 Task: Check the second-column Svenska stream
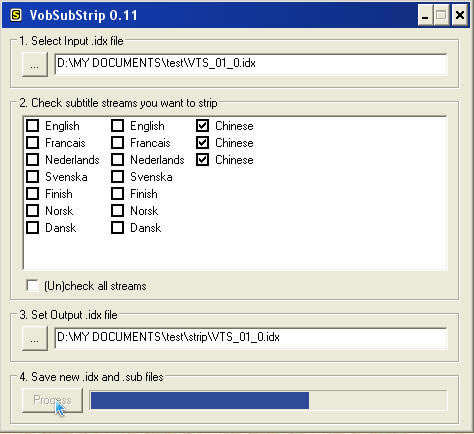click(117, 177)
